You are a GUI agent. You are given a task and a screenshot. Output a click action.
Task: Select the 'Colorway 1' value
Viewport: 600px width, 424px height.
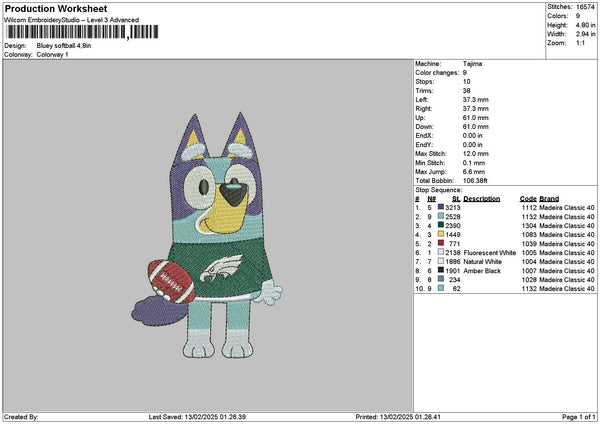pos(52,55)
